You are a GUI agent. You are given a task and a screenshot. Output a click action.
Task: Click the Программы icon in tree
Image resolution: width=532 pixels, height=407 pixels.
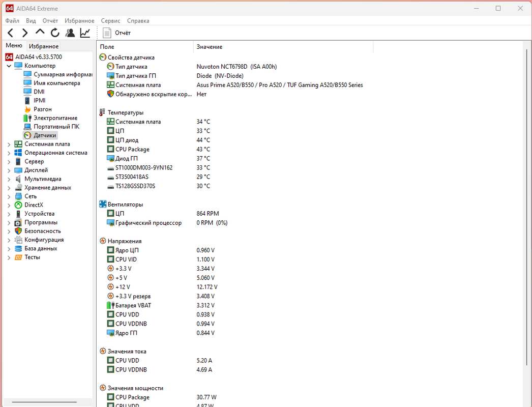tap(18, 223)
